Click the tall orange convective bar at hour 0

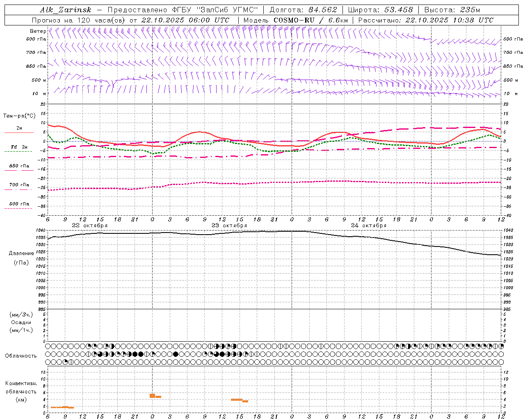(x=152, y=396)
